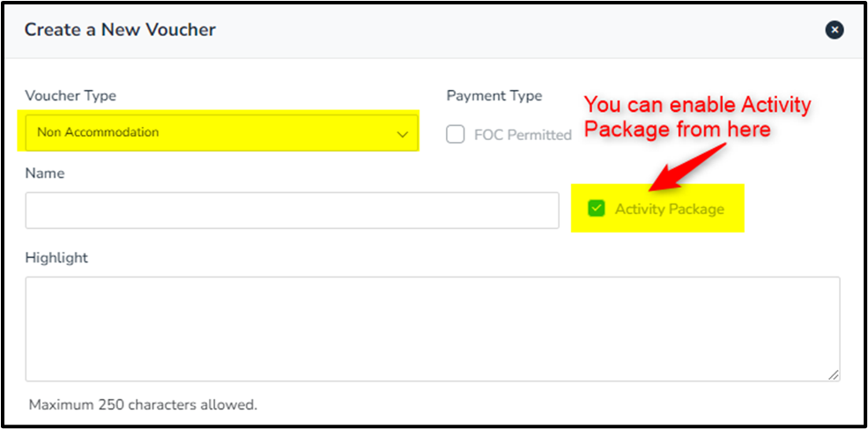The height and width of the screenshot is (429, 868).
Task: Open the Voucher Type combo box
Action: (220, 133)
